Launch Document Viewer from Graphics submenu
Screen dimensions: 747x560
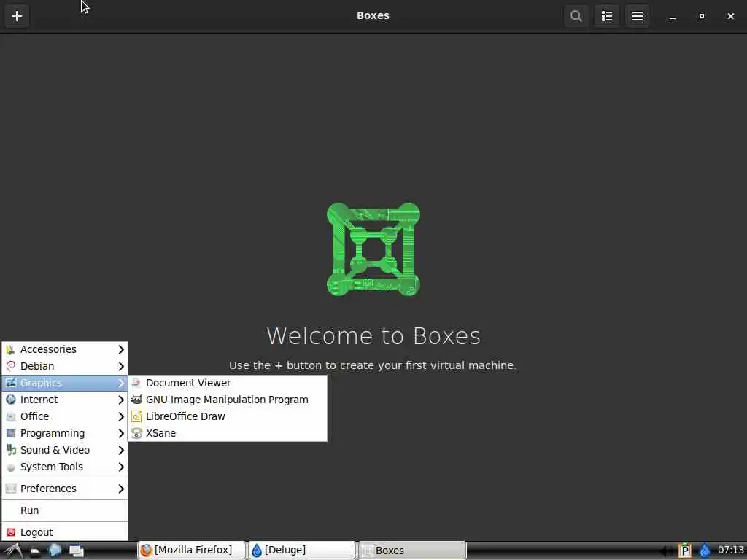pos(228,383)
